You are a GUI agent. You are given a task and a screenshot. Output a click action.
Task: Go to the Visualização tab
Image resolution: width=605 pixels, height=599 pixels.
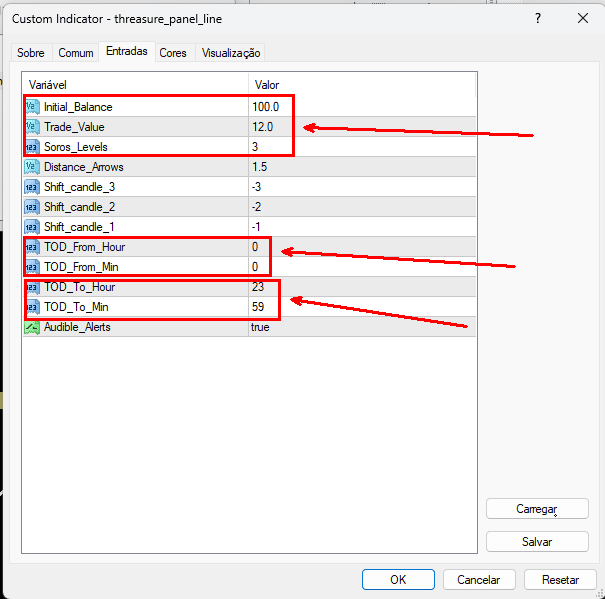tap(231, 53)
